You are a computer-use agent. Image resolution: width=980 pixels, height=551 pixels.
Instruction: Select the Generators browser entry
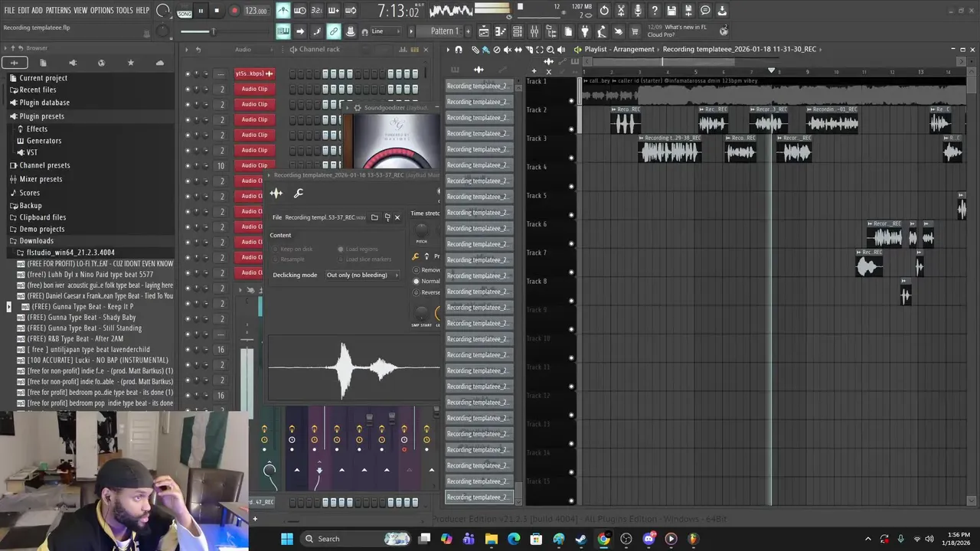[44, 141]
